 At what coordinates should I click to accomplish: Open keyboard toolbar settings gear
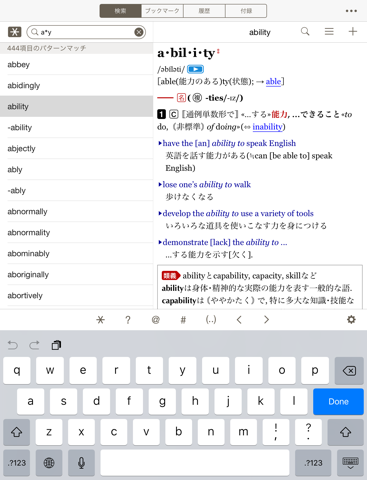pos(351,320)
